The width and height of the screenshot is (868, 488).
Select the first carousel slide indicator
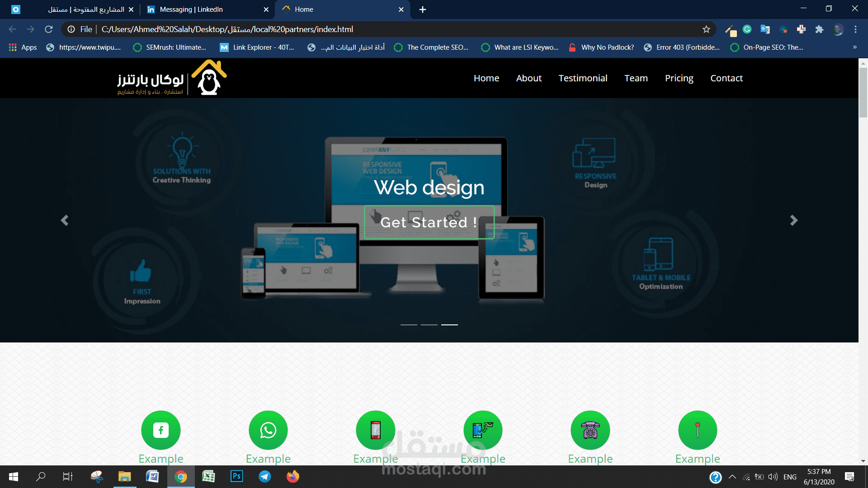tap(409, 324)
